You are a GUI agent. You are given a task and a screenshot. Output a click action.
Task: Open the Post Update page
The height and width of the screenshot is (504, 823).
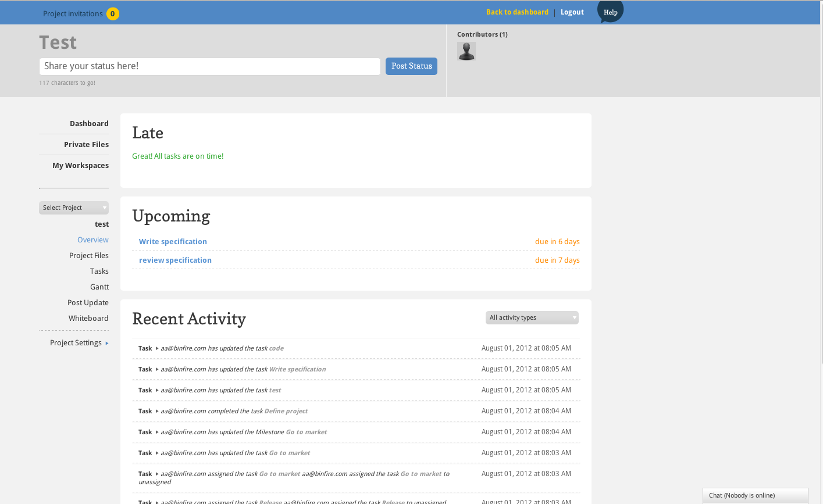[x=88, y=302]
